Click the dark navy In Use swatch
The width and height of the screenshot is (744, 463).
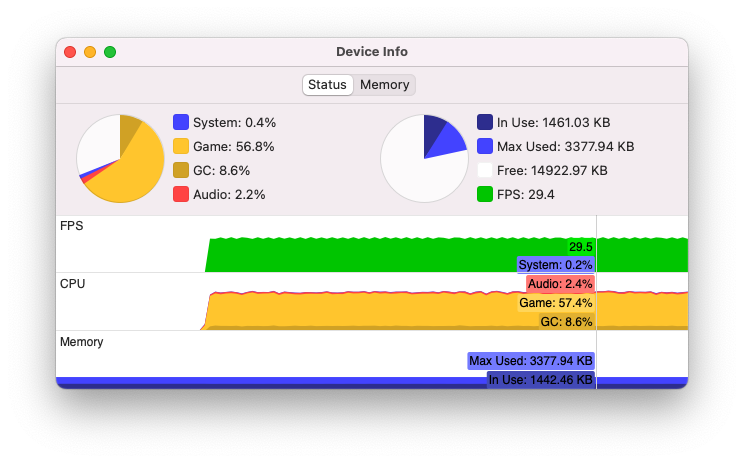click(x=485, y=122)
